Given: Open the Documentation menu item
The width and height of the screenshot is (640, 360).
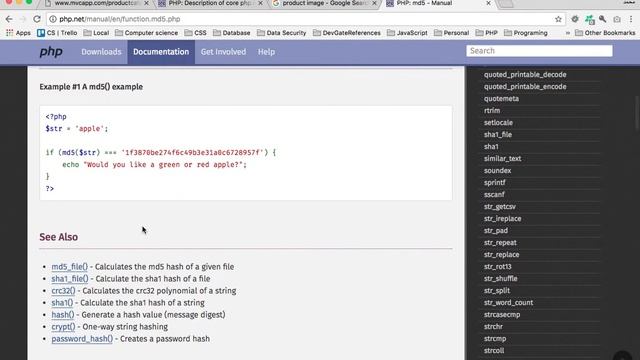Looking at the screenshot, I should (161, 52).
